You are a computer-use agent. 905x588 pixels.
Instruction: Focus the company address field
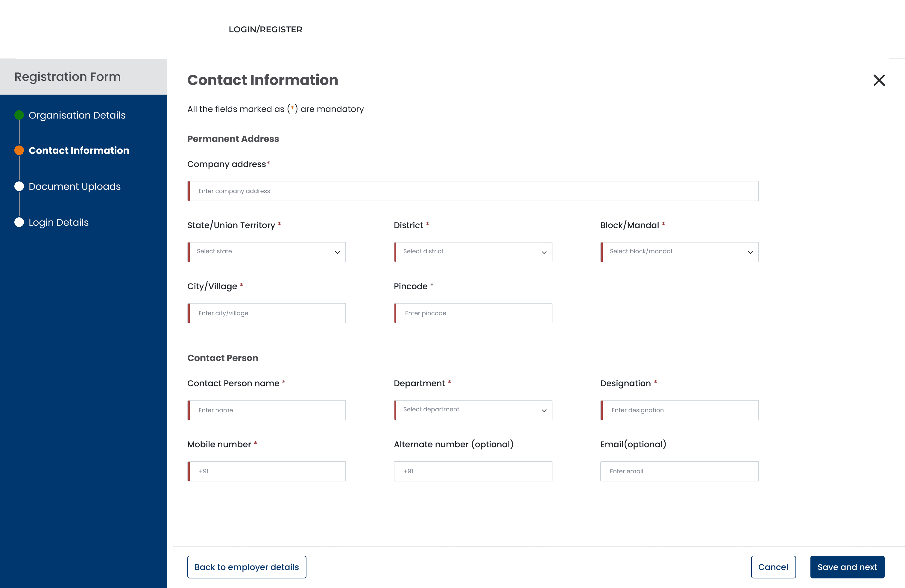(473, 191)
